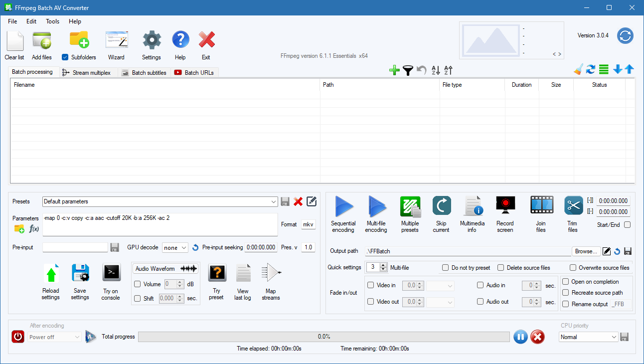The image size is (644, 364).
Task: Click the Output path field
Action: [x=468, y=251]
